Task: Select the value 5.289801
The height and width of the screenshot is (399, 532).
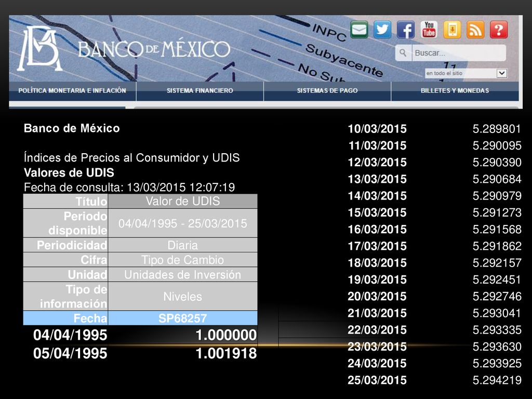Action: click(x=497, y=129)
